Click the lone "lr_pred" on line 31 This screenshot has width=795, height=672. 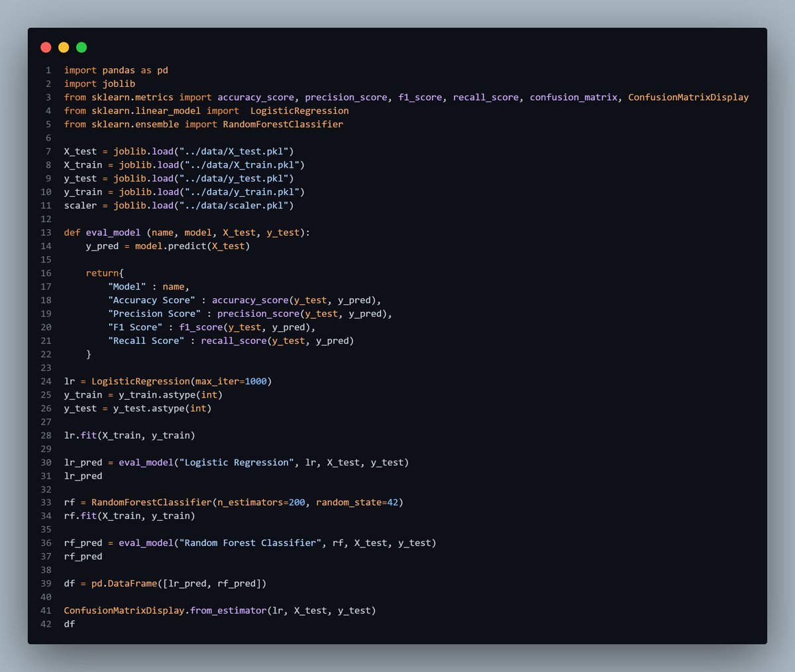[x=83, y=476]
